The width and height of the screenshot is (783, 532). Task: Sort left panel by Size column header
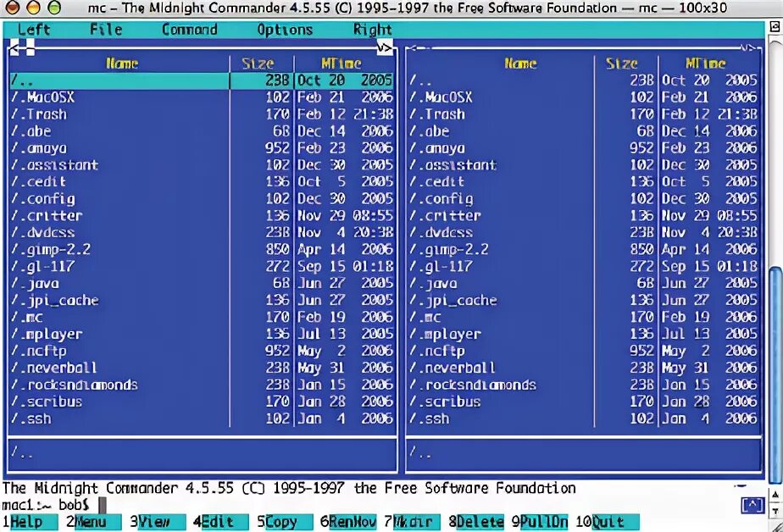(258, 64)
